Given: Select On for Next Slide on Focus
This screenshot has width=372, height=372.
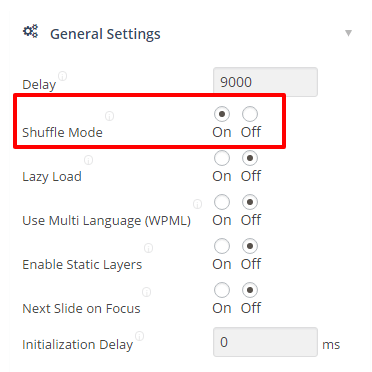Looking at the screenshot, I should [222, 290].
